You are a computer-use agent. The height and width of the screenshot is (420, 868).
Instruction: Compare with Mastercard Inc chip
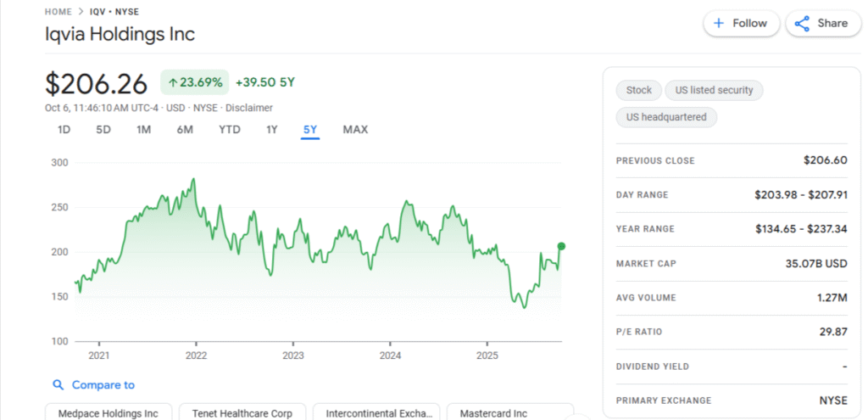pos(493,413)
